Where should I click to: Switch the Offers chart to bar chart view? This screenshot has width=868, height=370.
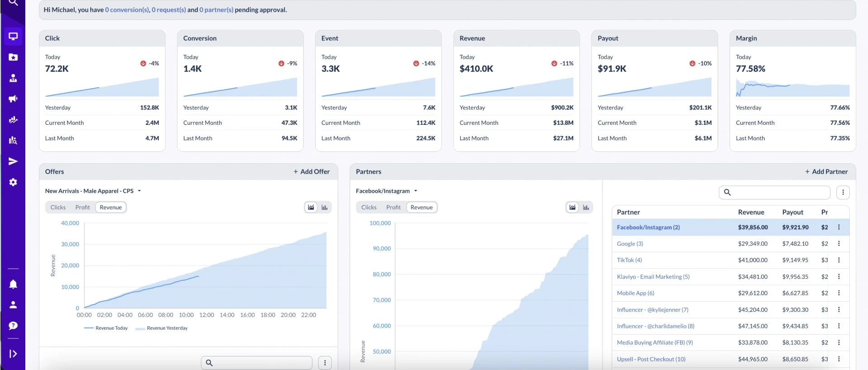(x=325, y=207)
